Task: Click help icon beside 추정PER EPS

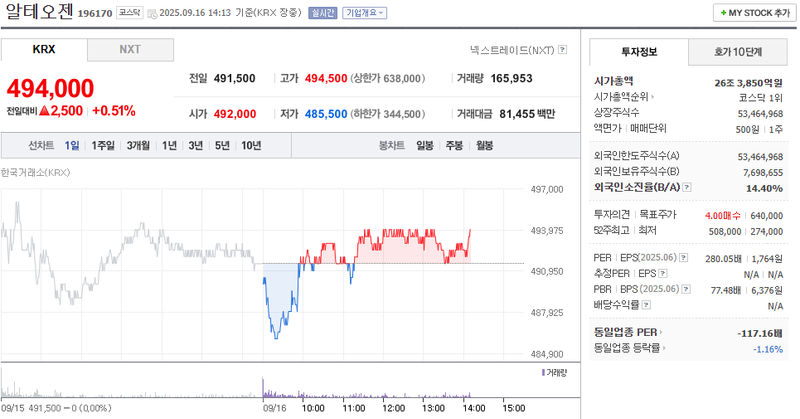Action: pyautogui.click(x=662, y=274)
